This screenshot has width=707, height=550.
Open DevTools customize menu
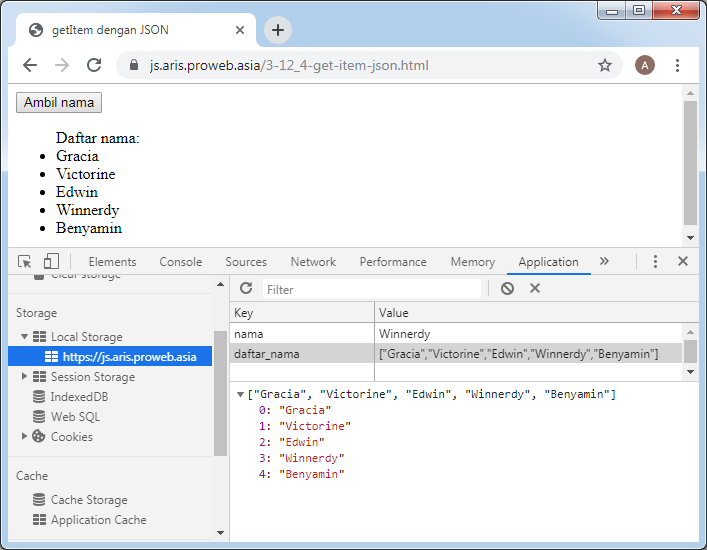click(x=655, y=261)
